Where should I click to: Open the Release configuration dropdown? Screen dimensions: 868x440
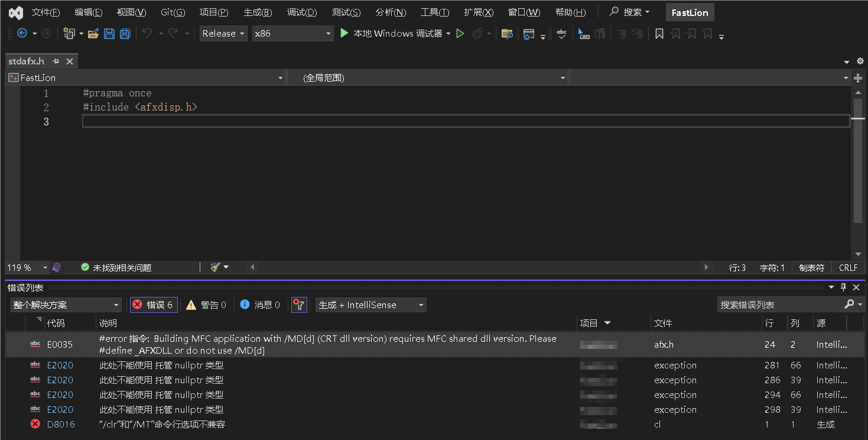click(x=223, y=34)
